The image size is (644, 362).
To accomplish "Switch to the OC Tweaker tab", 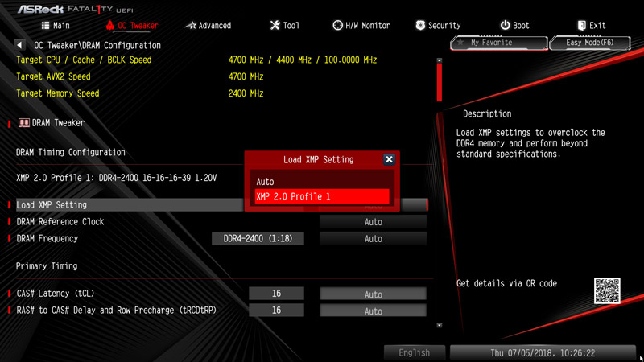I will click(132, 26).
